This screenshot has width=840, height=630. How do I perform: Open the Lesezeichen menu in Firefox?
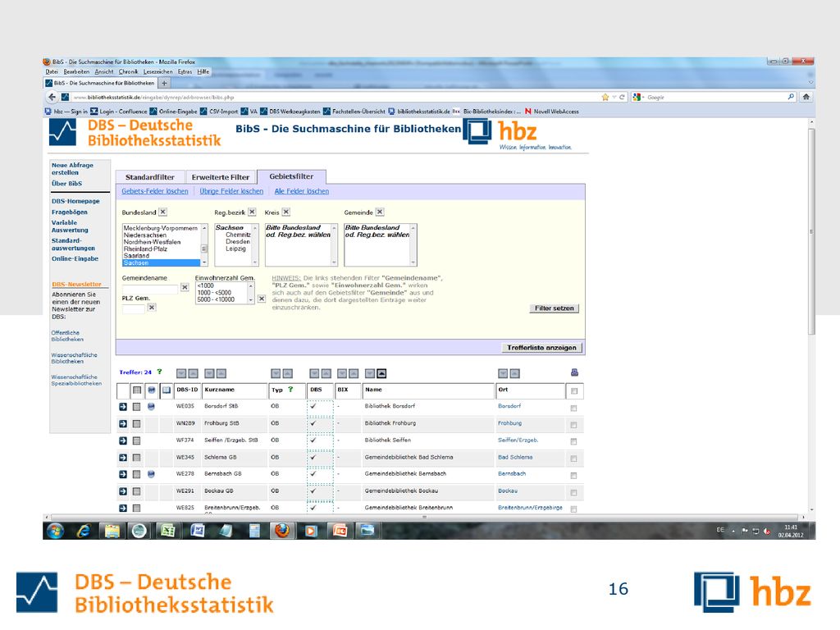pos(158,72)
